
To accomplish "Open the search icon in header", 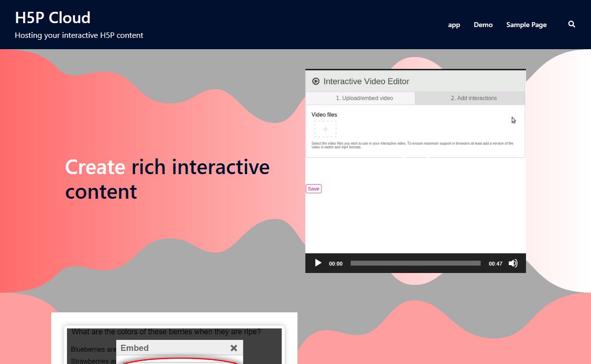I will click(x=571, y=24).
